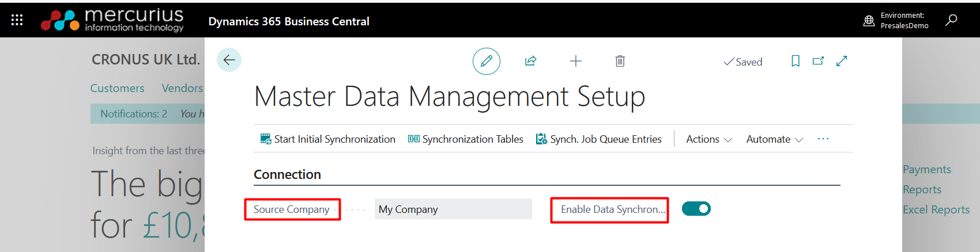Open Customers in background page
The height and width of the screenshot is (252, 980).
pyautogui.click(x=117, y=88)
